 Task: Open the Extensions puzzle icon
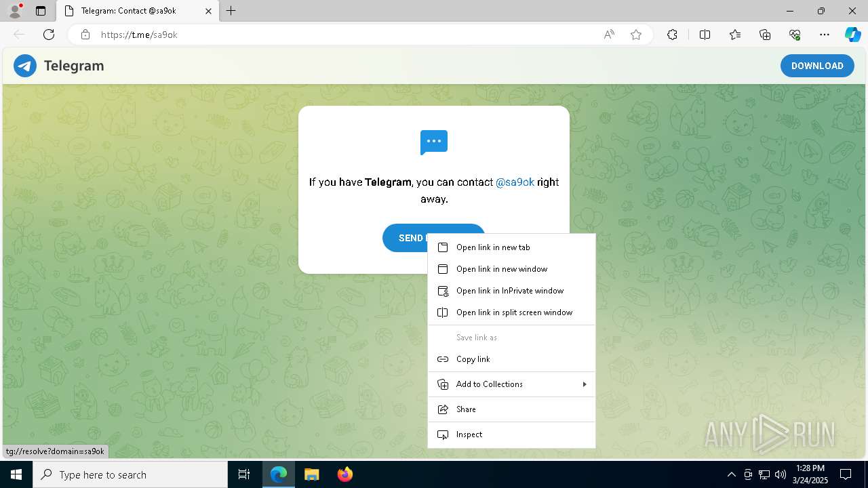(672, 35)
